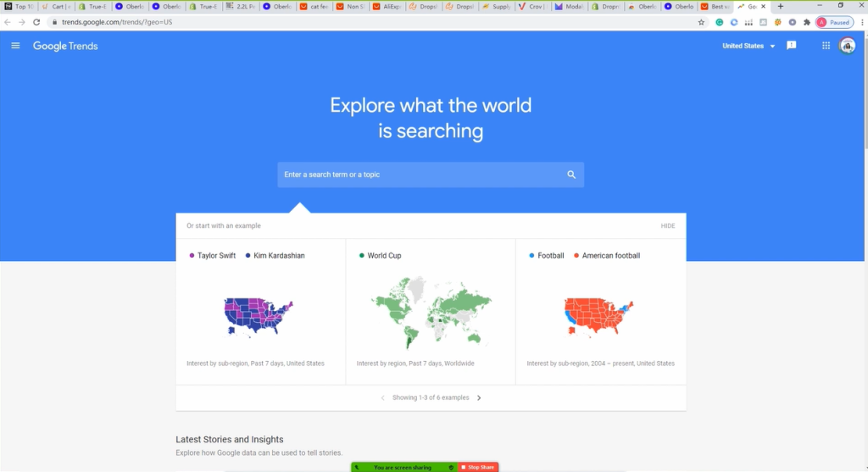Open the Google apps grid
The width and height of the screenshot is (868, 472).
(826, 46)
